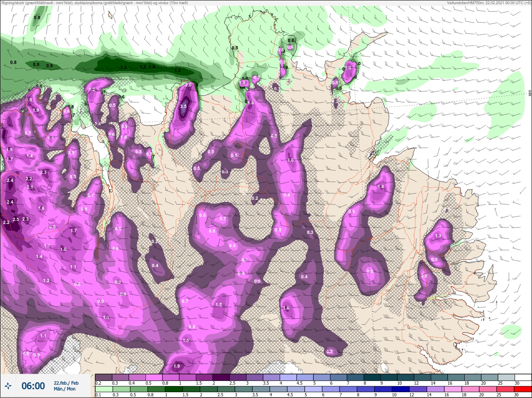Image resolution: width=532 pixels, height=398 pixels.
Task: Select the 'Mán./ Mon' weekday text
Action: [x=64, y=389]
